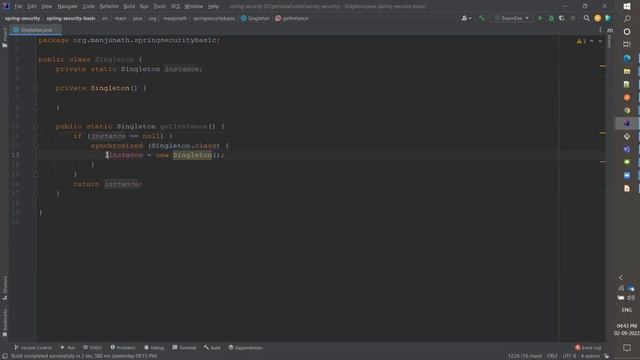Open the Edit menu
The width and height of the screenshot is (640, 360).
coord(32,7)
